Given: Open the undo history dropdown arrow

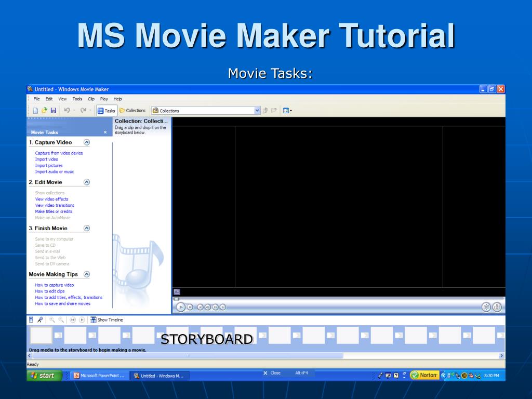Looking at the screenshot, I should coord(74,110).
